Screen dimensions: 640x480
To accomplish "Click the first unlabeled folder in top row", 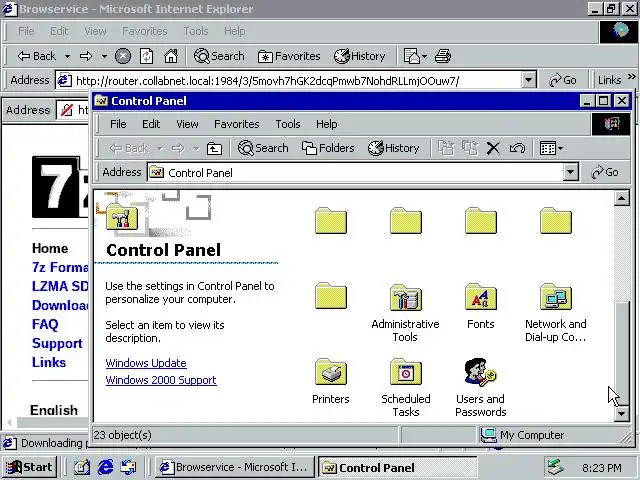I will tap(331, 221).
